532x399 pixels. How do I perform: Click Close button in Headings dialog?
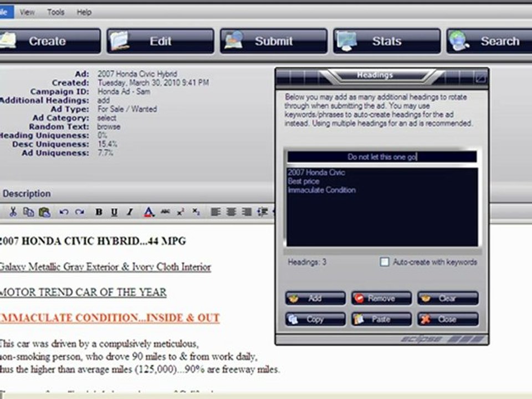point(448,319)
